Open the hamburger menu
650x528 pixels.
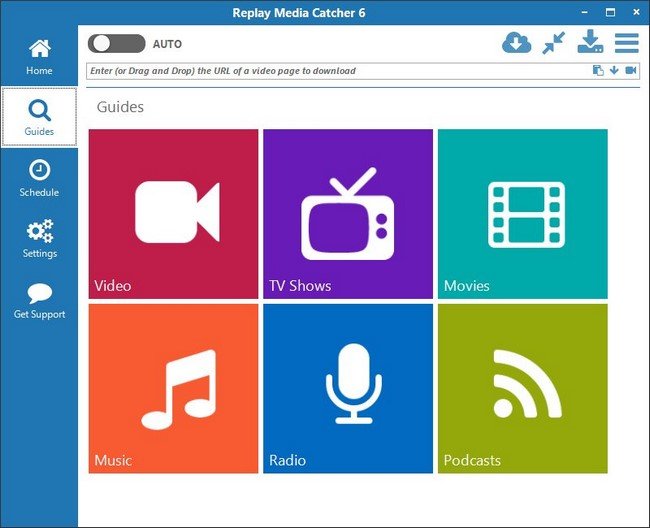click(626, 43)
